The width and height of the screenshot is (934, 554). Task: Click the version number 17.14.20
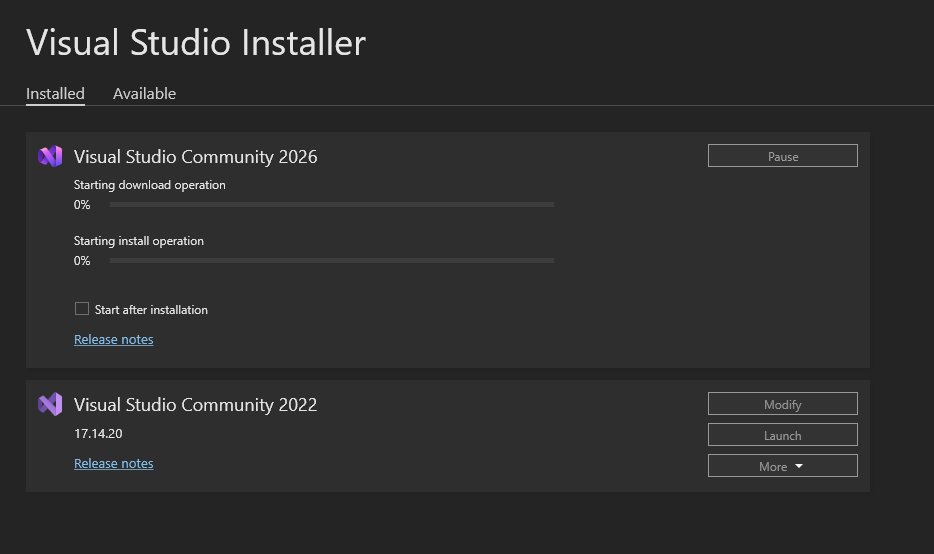tap(98, 434)
